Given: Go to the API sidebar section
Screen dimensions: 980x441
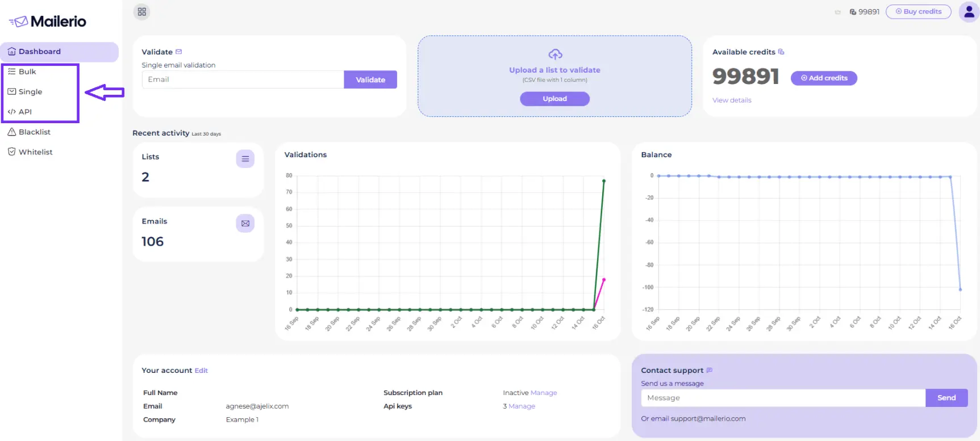Looking at the screenshot, I should (25, 112).
